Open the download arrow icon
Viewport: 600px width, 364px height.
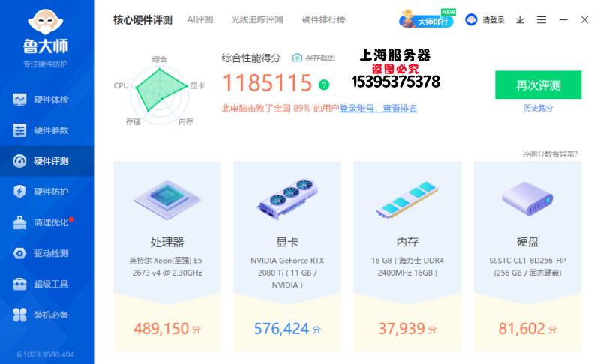coord(520,20)
